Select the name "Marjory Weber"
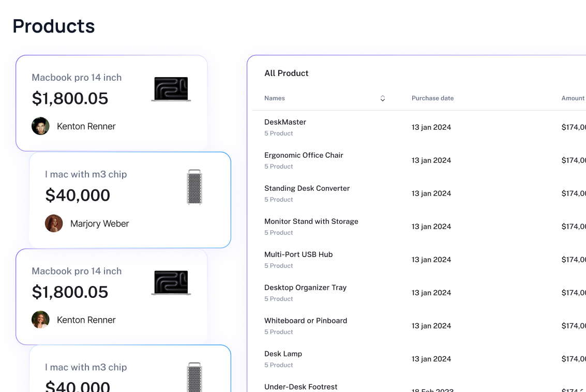This screenshot has height=392, width=586. pyautogui.click(x=99, y=223)
